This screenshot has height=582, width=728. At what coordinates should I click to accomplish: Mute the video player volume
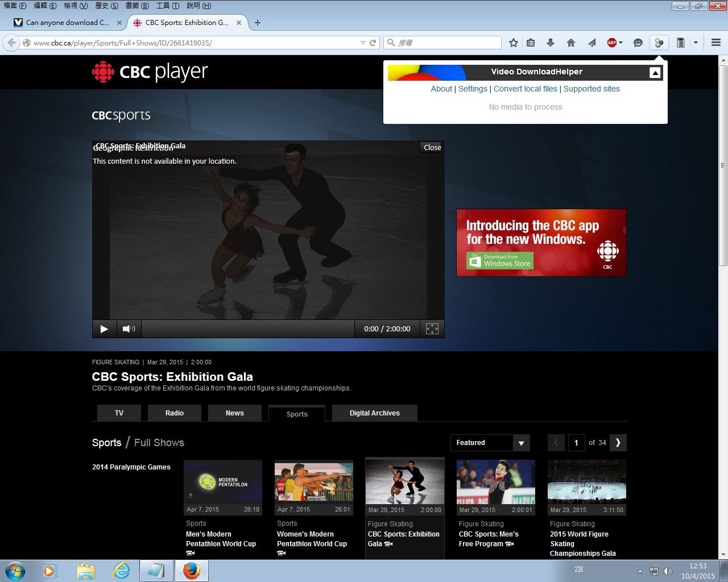coord(129,329)
